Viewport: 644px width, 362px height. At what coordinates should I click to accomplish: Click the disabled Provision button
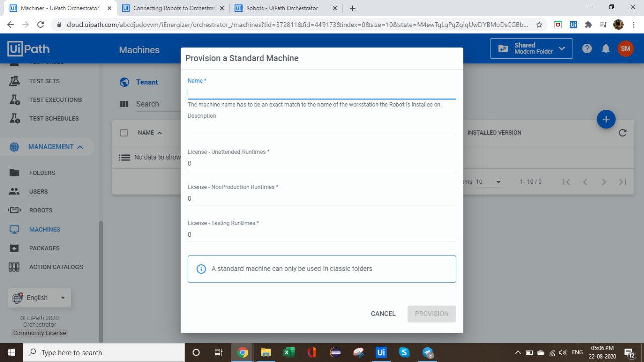432,314
